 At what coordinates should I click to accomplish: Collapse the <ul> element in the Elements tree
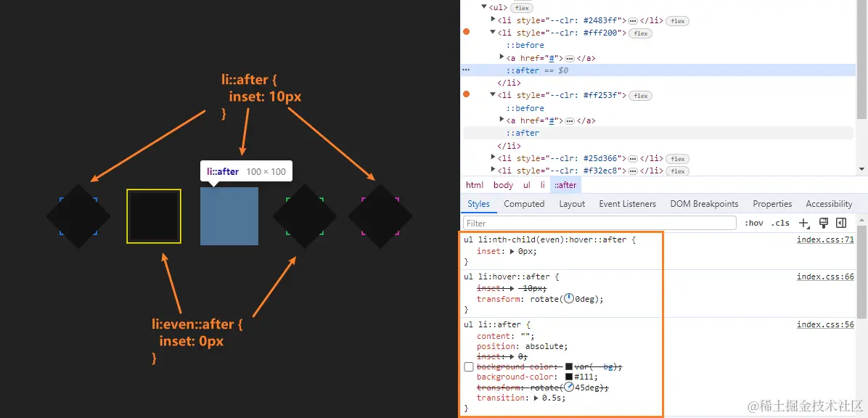click(x=484, y=7)
